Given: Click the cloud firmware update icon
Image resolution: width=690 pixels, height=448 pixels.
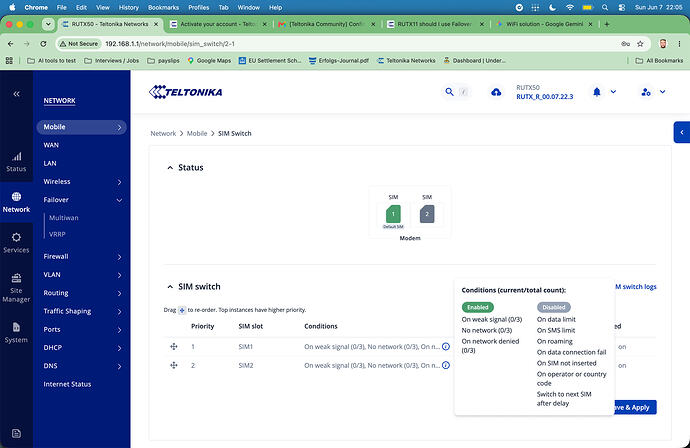Looking at the screenshot, I should (496, 92).
